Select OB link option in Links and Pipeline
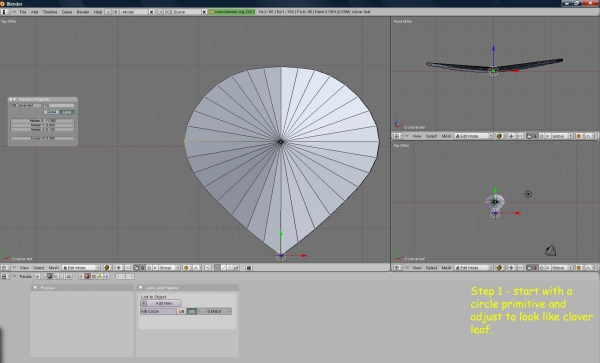The height and width of the screenshot is (363, 600). 181,311
